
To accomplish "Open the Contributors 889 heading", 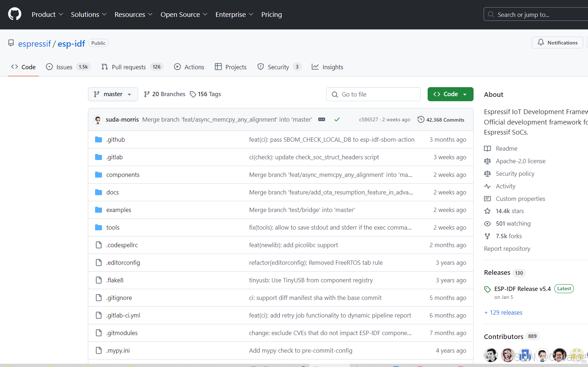I will coord(511,337).
